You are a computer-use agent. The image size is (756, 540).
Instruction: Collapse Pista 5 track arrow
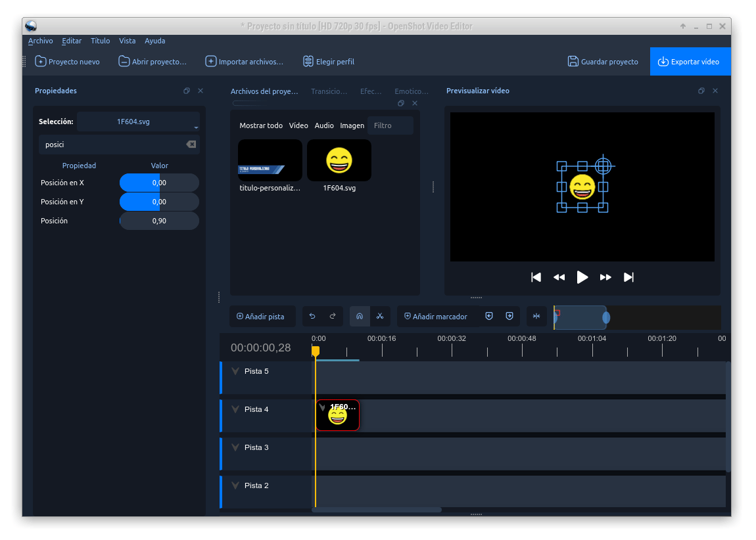[235, 371]
